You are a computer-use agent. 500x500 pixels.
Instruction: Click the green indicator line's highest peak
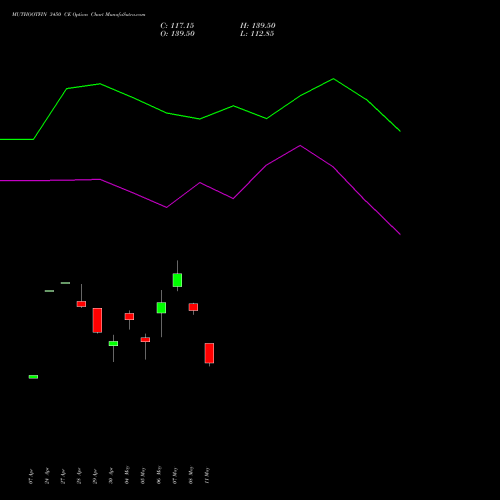(x=333, y=79)
